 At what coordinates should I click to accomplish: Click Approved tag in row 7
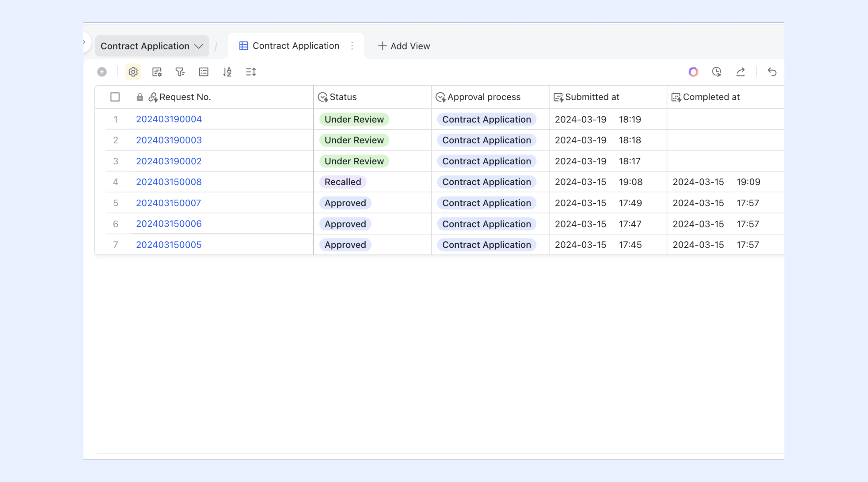click(x=345, y=245)
